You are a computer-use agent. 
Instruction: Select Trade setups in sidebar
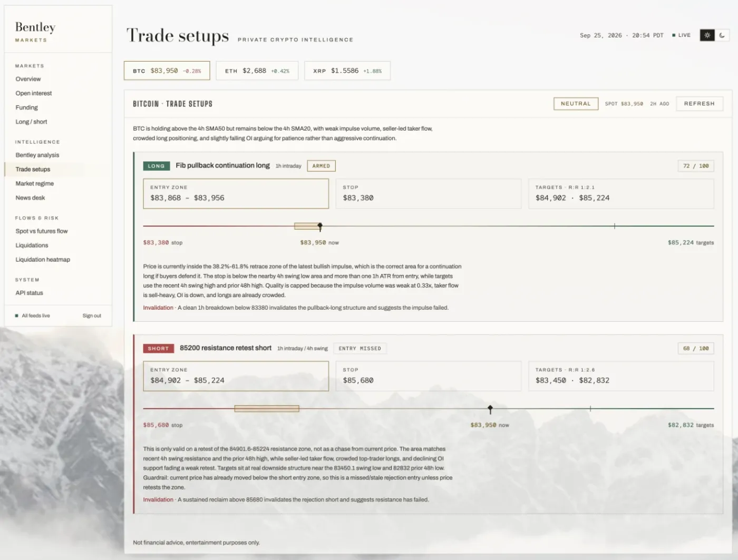(33, 169)
